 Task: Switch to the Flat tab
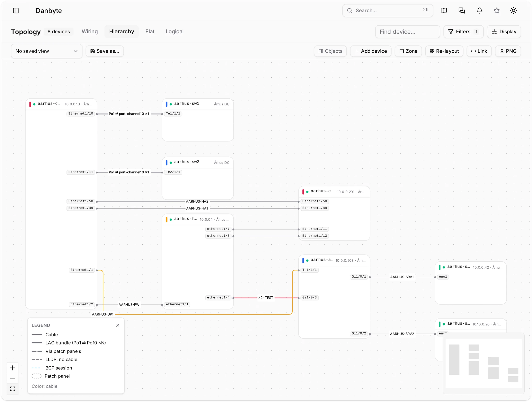[150, 32]
